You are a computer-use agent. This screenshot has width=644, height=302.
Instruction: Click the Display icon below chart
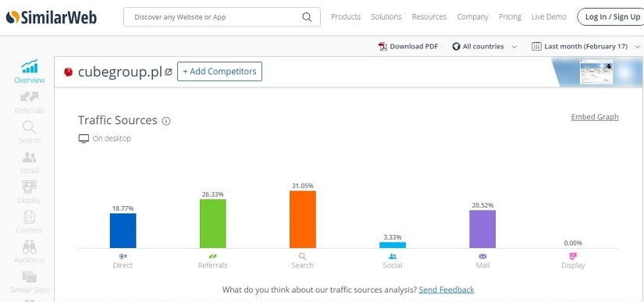click(573, 256)
